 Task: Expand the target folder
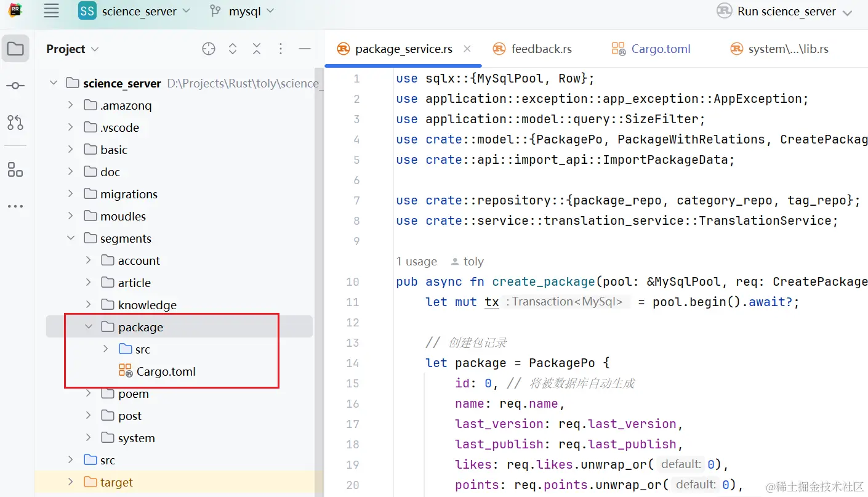(x=71, y=482)
